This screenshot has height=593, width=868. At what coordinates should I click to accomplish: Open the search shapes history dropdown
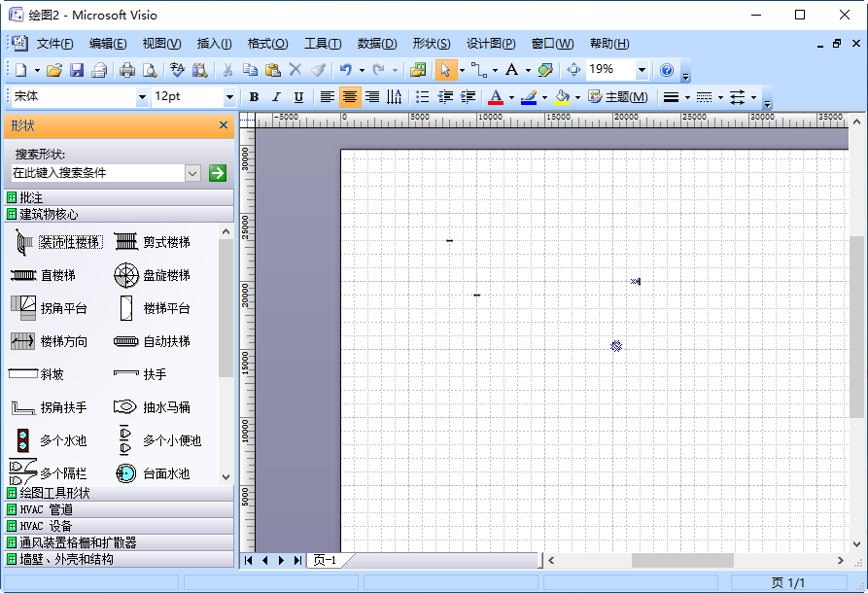pos(192,173)
